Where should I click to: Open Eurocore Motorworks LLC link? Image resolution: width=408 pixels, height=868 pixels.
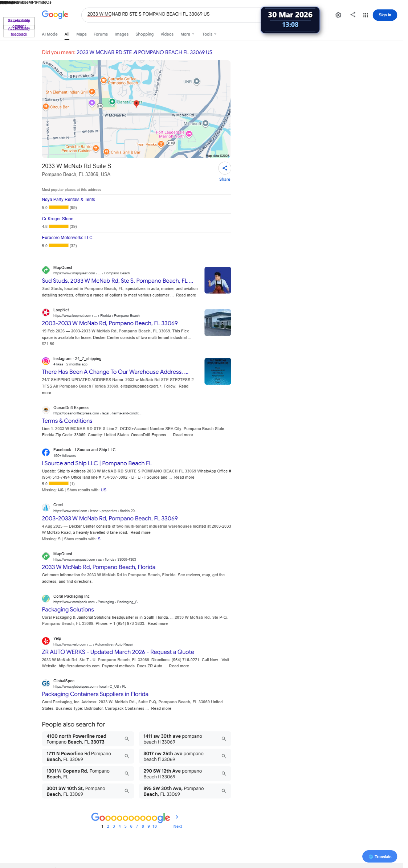click(67, 238)
